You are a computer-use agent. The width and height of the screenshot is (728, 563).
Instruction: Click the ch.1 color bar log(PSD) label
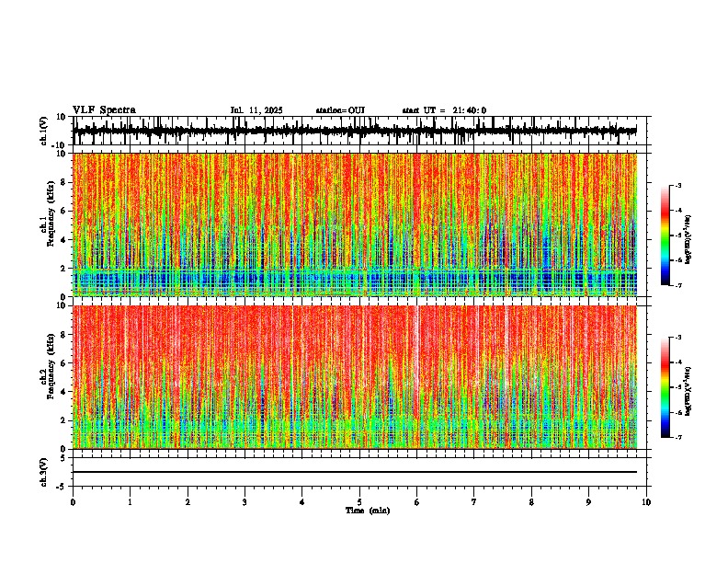[688, 239]
